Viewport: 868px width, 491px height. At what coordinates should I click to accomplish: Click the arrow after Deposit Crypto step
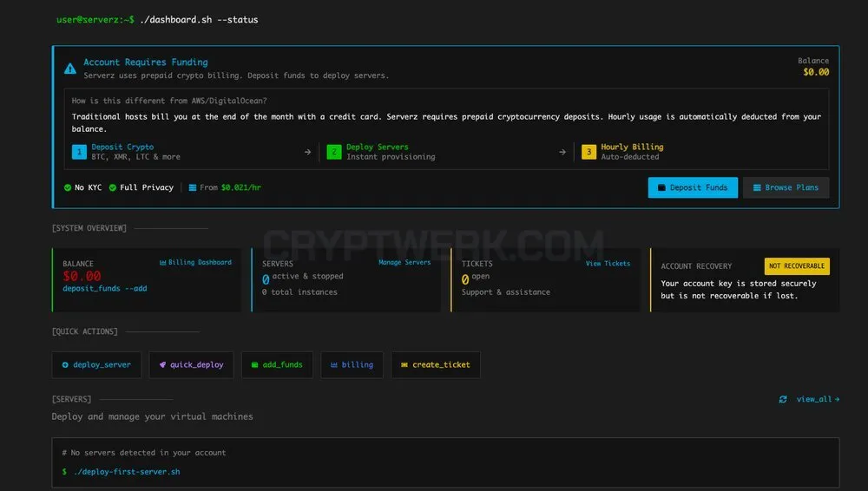[307, 152]
